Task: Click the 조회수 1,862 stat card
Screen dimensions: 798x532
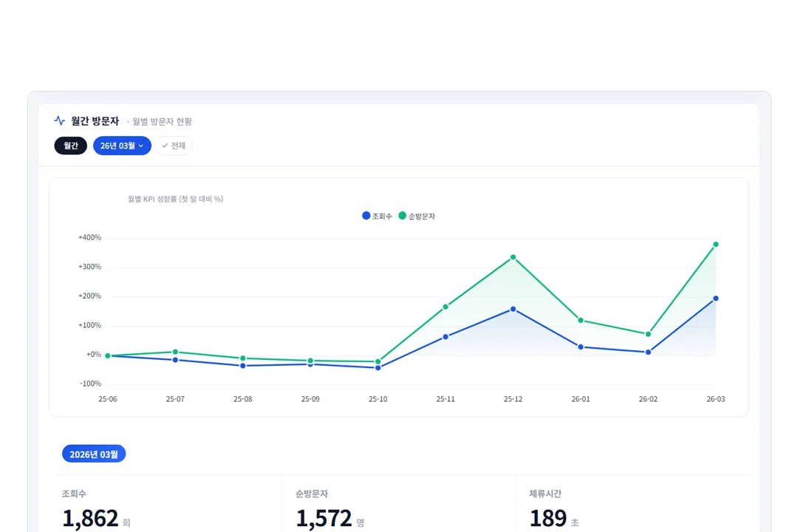Action: (166, 504)
